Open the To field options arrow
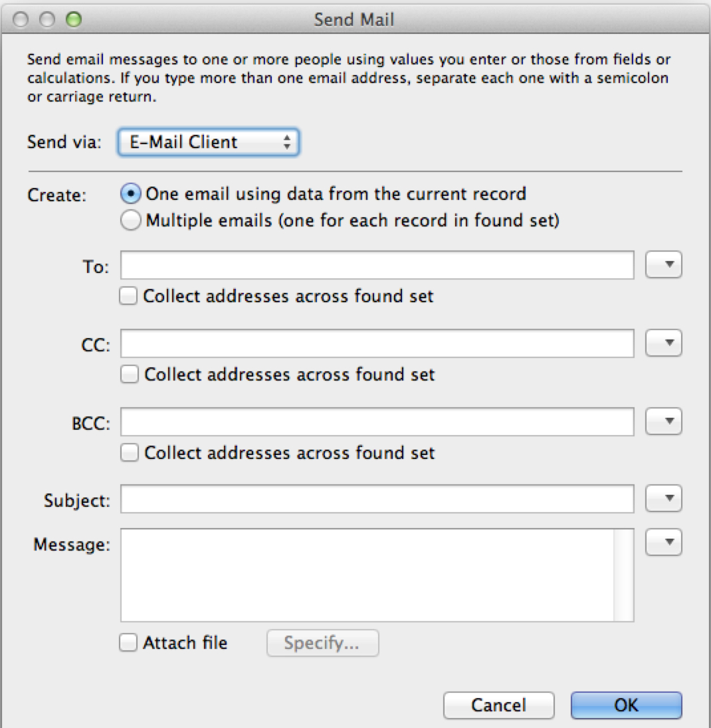Viewport: 711px width, 728px height. [664, 266]
